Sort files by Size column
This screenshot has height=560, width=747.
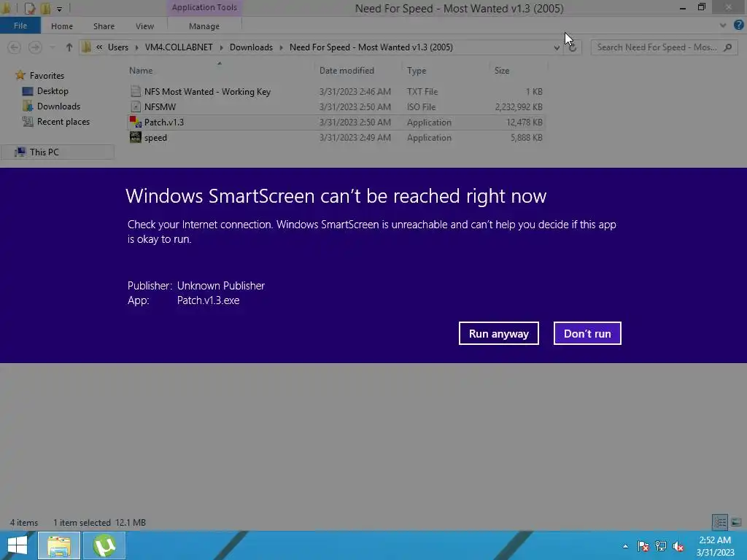pos(502,71)
